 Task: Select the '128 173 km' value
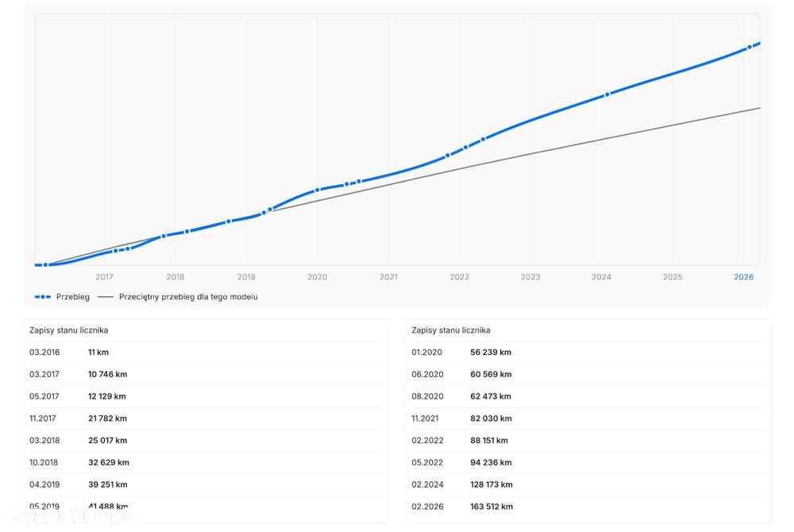(x=491, y=484)
